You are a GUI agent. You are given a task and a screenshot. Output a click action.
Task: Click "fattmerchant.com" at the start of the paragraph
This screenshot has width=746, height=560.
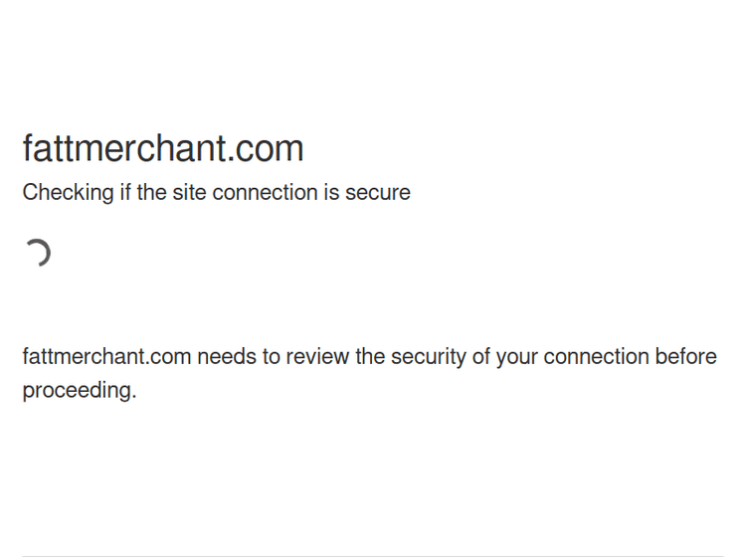click(x=106, y=357)
